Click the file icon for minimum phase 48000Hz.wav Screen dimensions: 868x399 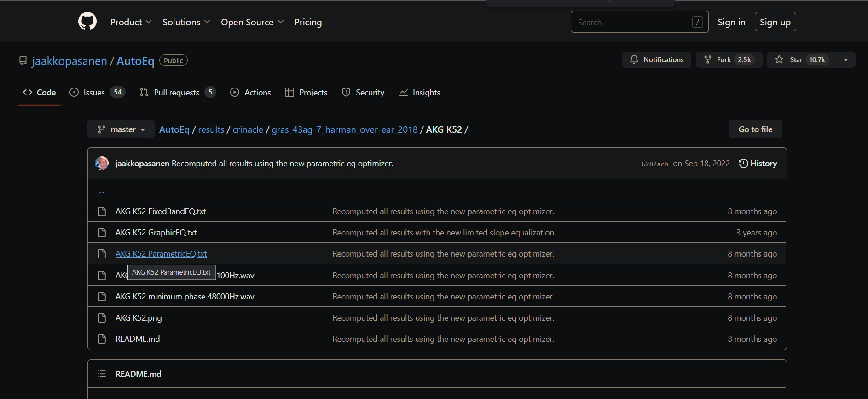pyautogui.click(x=102, y=297)
